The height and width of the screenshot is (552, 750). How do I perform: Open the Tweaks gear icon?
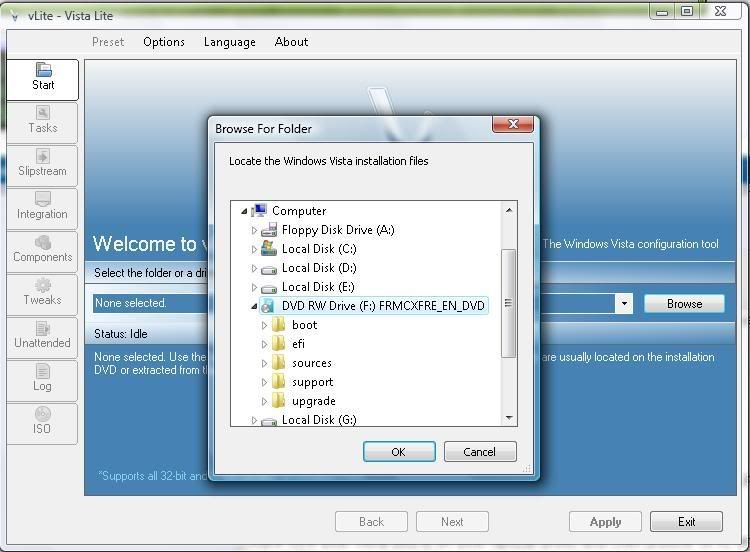[x=43, y=285]
